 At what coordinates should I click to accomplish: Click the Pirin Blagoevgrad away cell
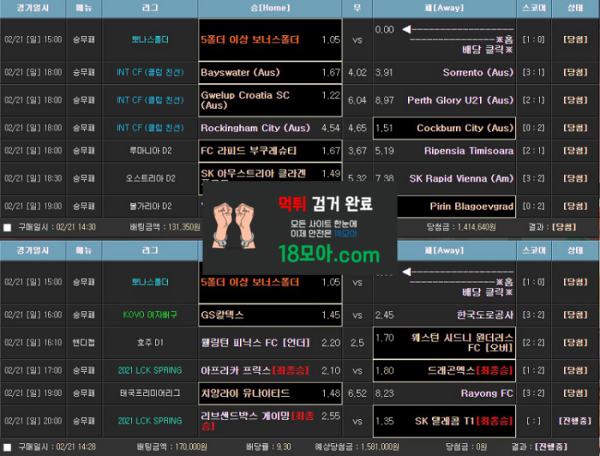443,205
